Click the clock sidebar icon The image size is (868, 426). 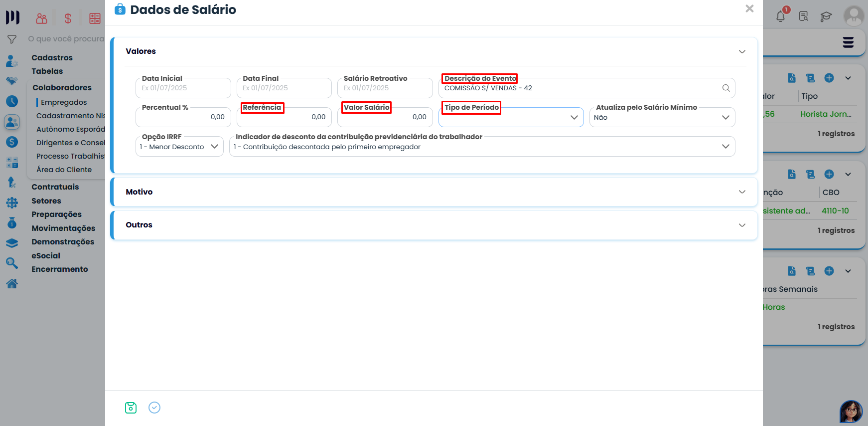click(x=12, y=101)
